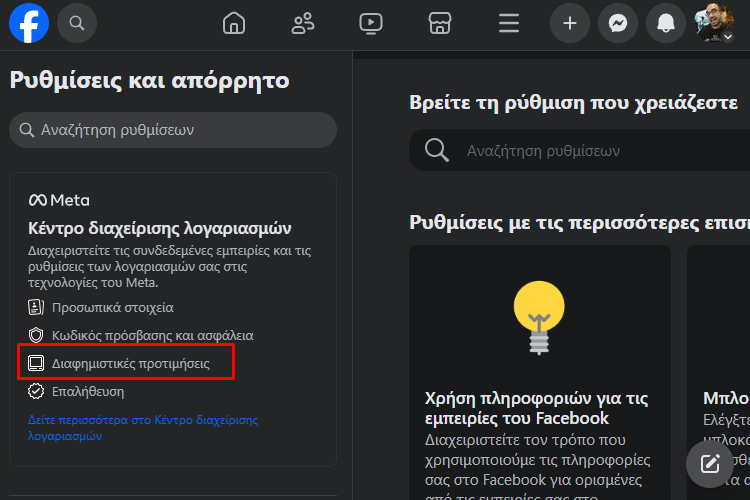Click the new message compose icon
Viewport: 750px width, 500px height.
tap(710, 464)
